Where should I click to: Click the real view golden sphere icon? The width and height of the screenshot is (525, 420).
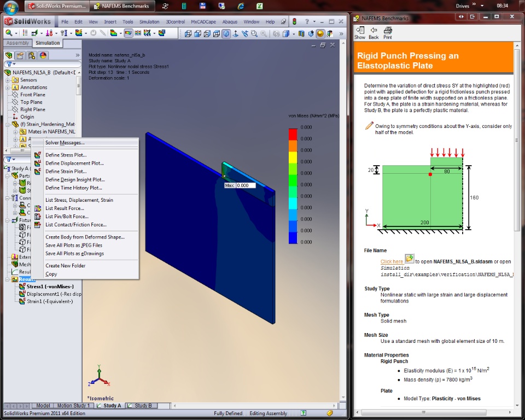(x=320, y=33)
